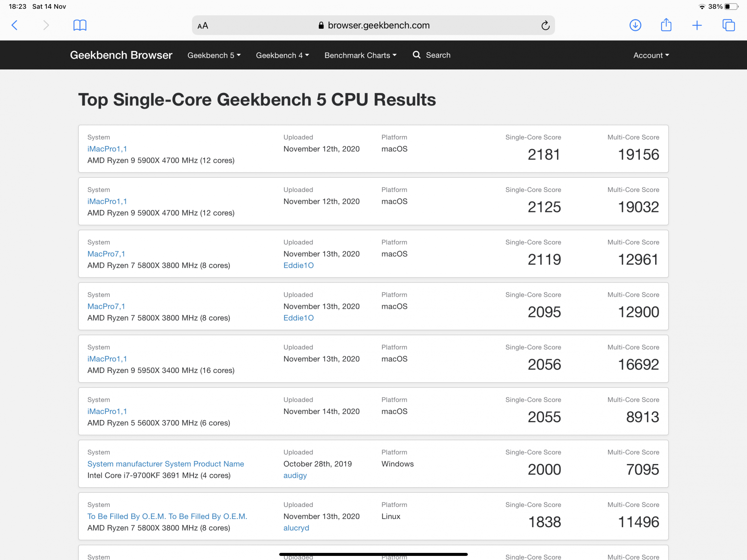The height and width of the screenshot is (560, 747).
Task: Tap the single-core score 1838
Action: click(x=545, y=522)
